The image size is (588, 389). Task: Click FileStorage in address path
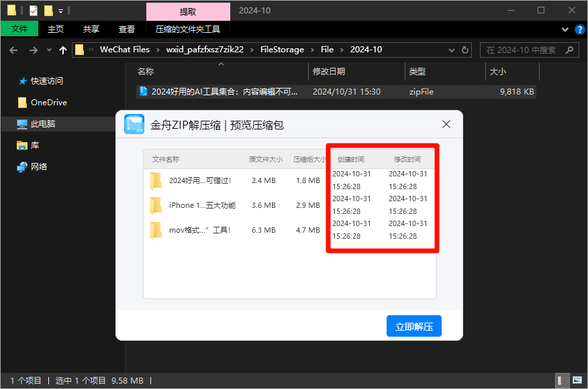click(282, 50)
